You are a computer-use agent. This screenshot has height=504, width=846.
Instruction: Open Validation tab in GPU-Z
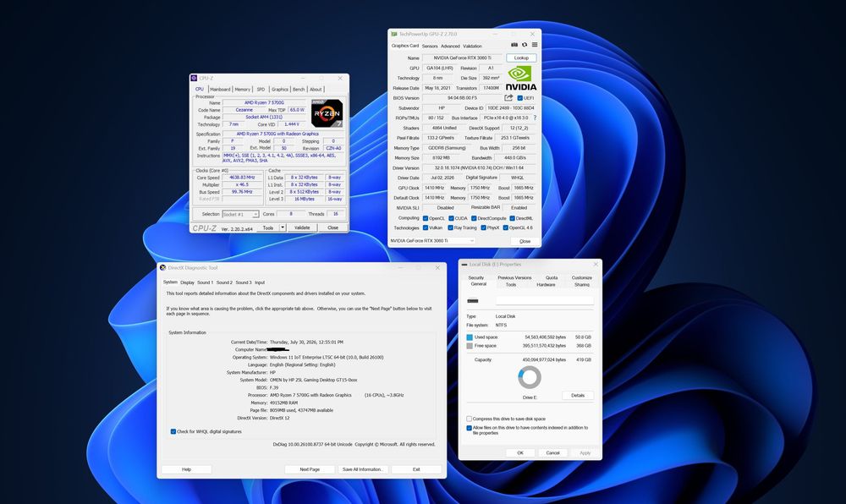click(x=472, y=46)
